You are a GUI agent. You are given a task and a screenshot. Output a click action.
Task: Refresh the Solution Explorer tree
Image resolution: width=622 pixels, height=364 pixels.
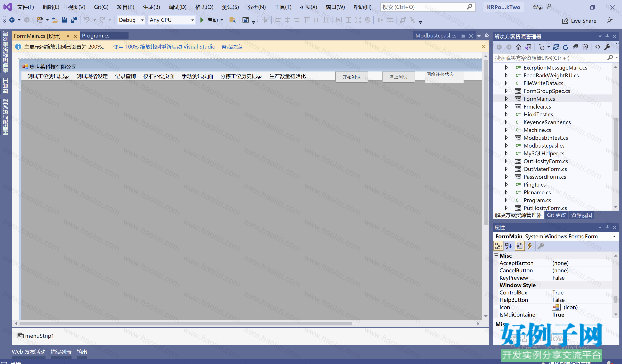(565, 47)
